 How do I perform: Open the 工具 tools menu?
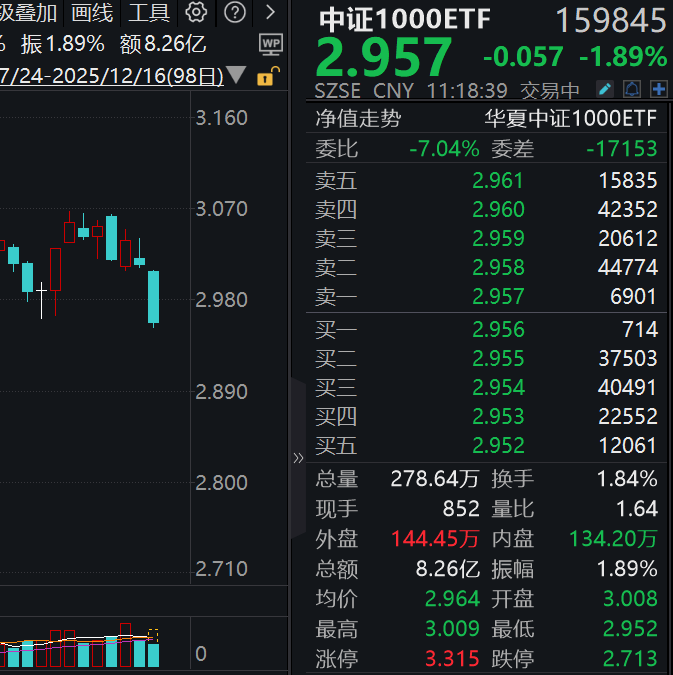[149, 13]
